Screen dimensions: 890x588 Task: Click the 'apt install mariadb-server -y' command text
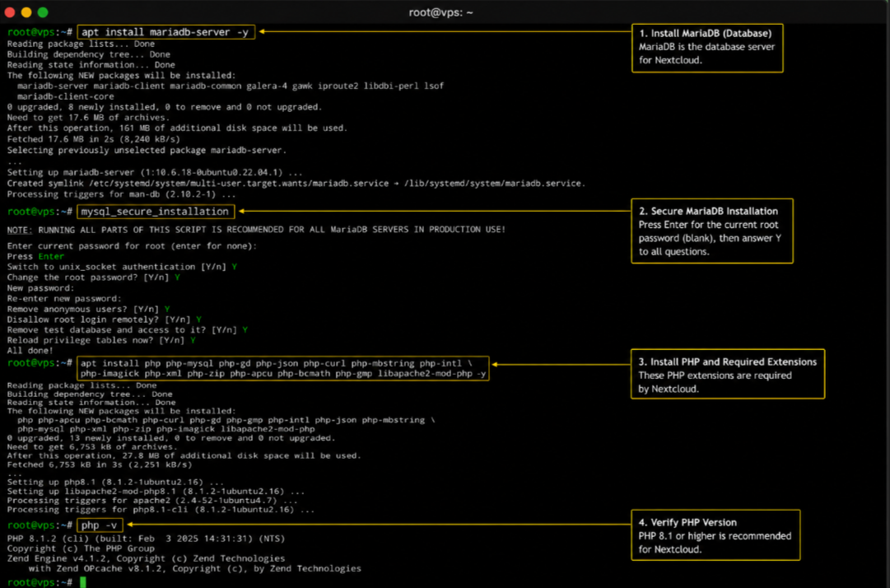tap(165, 32)
